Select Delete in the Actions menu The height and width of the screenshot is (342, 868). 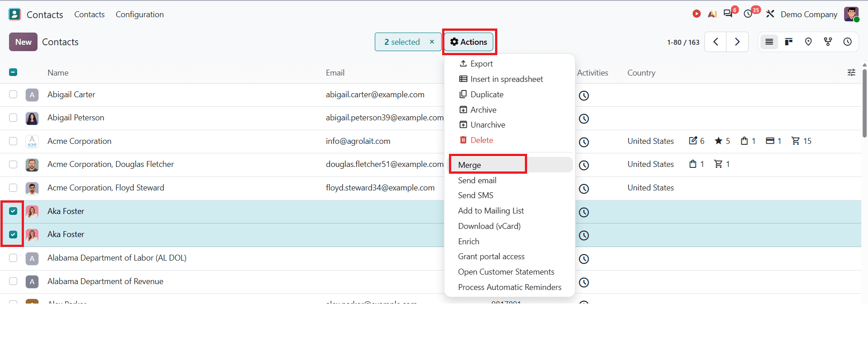tap(509, 140)
